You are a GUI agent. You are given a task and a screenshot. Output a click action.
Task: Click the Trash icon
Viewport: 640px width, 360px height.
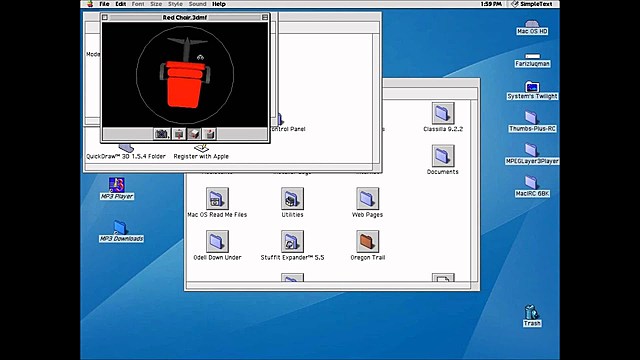coord(531,316)
